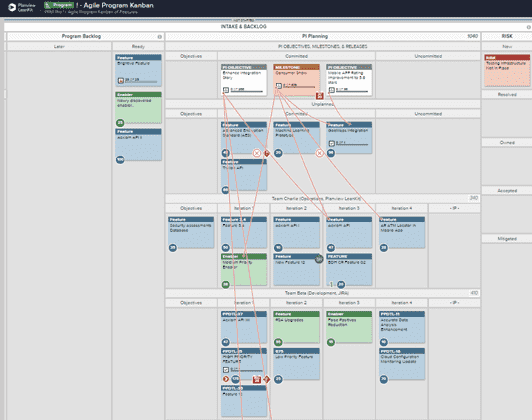Click Team Beta lane count 410
Image resolution: width=532 pixels, height=420 pixels.
click(474, 293)
